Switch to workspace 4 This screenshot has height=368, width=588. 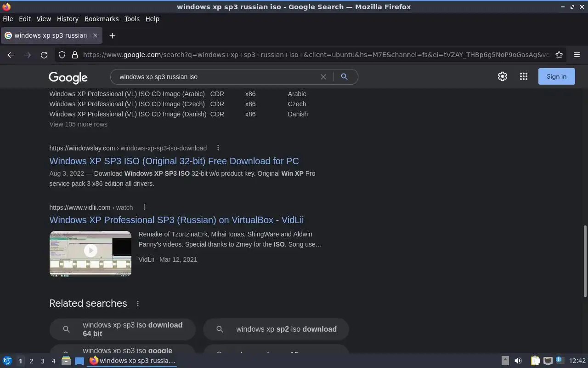click(54, 361)
